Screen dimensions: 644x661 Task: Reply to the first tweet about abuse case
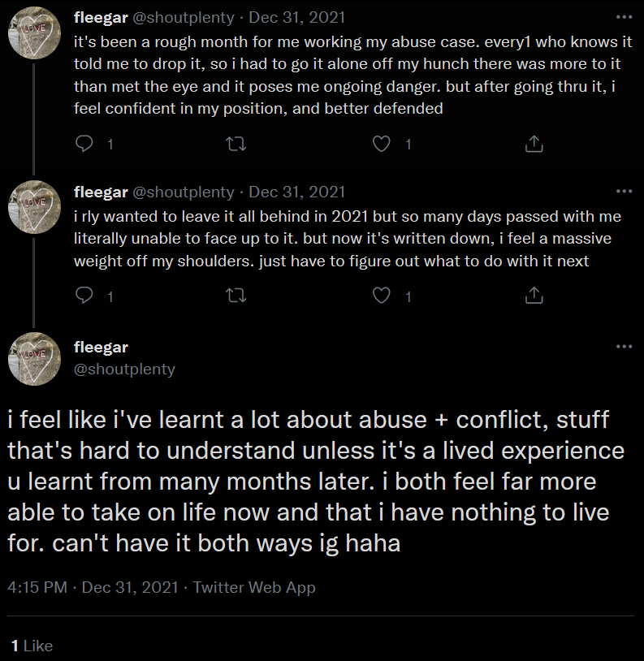click(x=84, y=144)
